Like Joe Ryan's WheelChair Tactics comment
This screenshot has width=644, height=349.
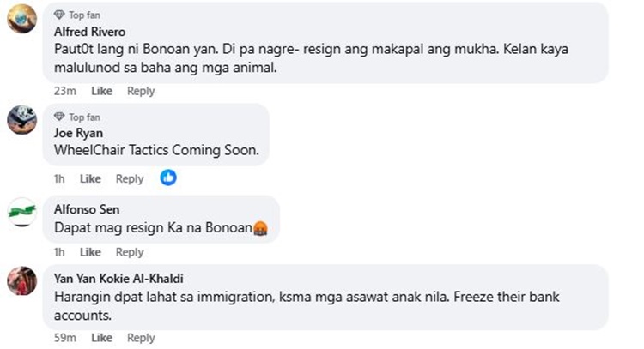[90, 179]
